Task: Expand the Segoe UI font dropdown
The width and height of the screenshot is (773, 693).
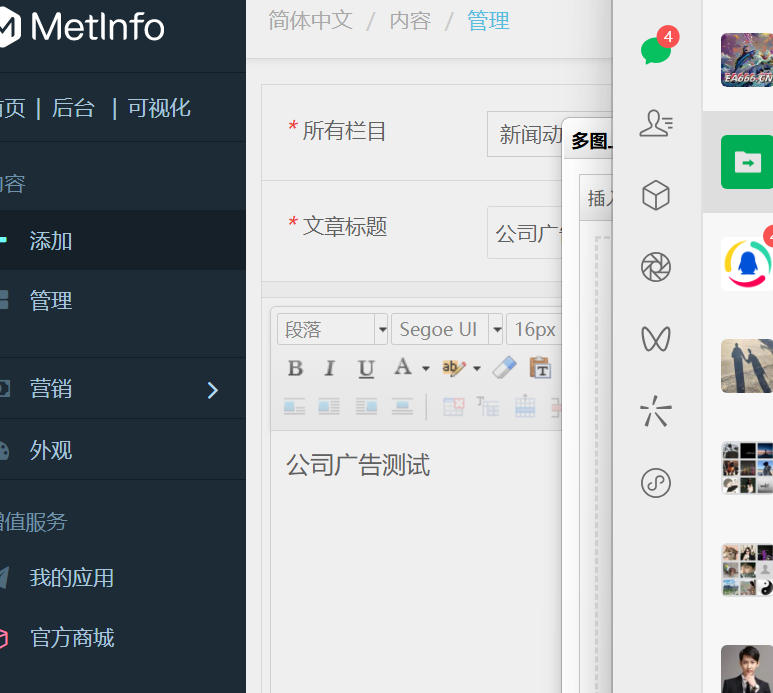Action: pyautogui.click(x=496, y=329)
